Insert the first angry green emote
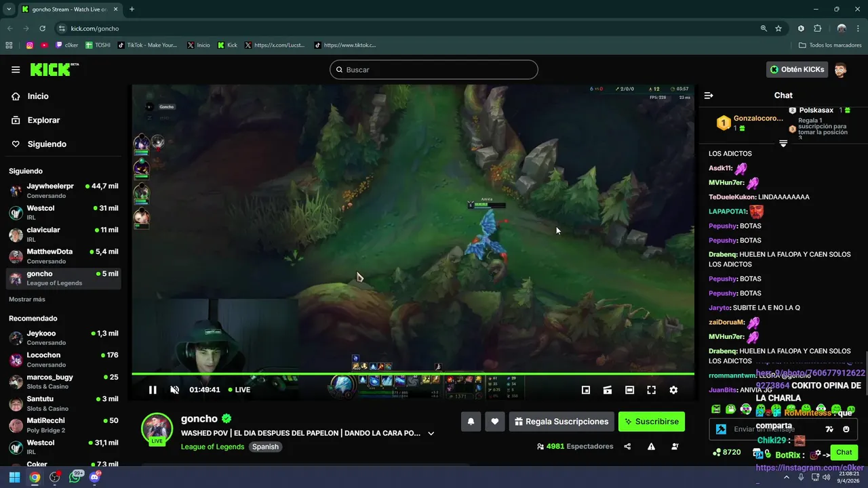Image resolution: width=868 pixels, height=488 pixels. (716, 409)
